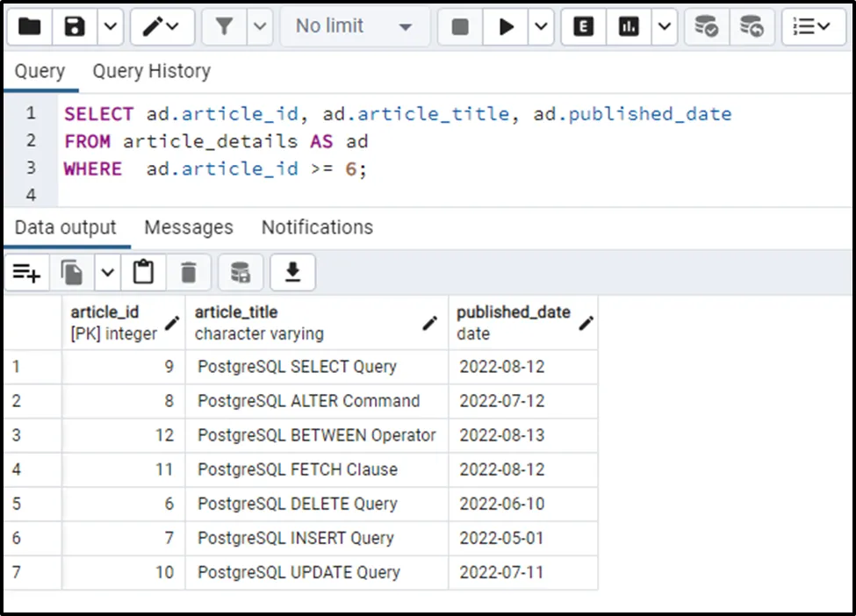Click the Save data changes icon
The height and width of the screenshot is (616, 856).
point(241,272)
